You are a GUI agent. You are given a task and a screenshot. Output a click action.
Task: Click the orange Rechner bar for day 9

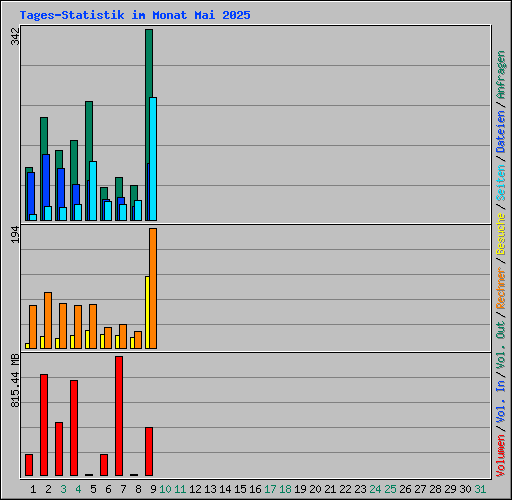[153, 289]
